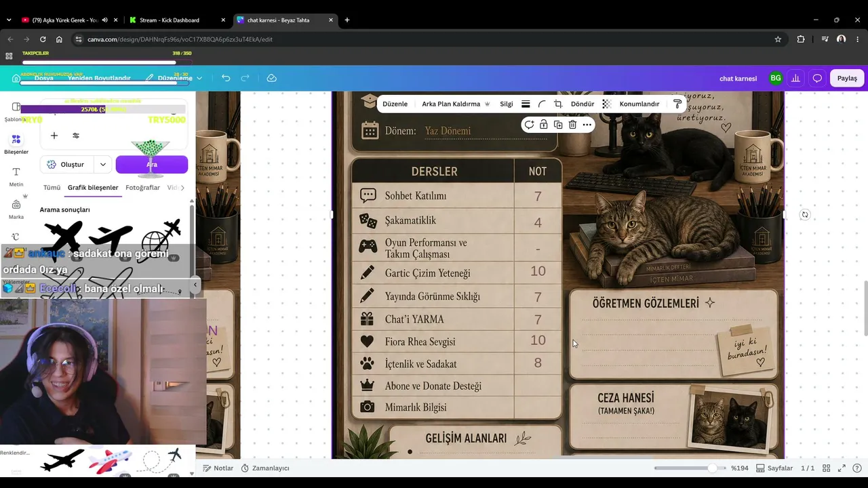Viewport: 868px width, 488px height.
Task: Click the chat karnesi design title
Action: click(738, 79)
